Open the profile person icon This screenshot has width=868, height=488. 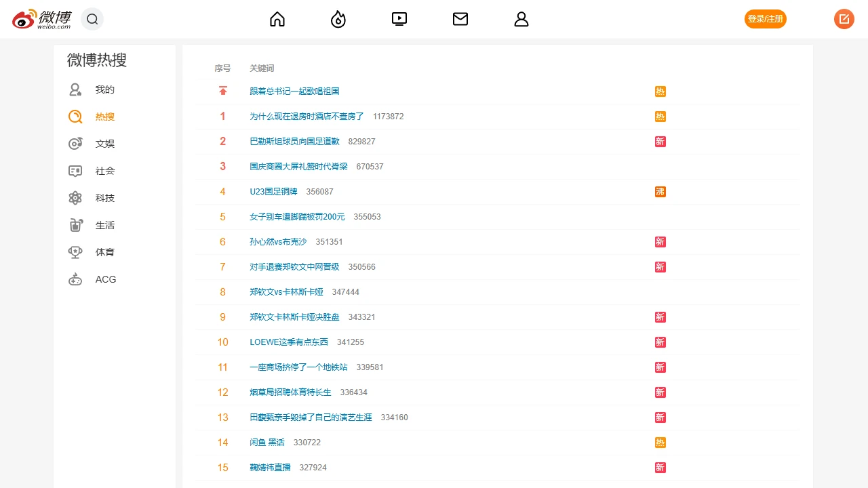[521, 19]
